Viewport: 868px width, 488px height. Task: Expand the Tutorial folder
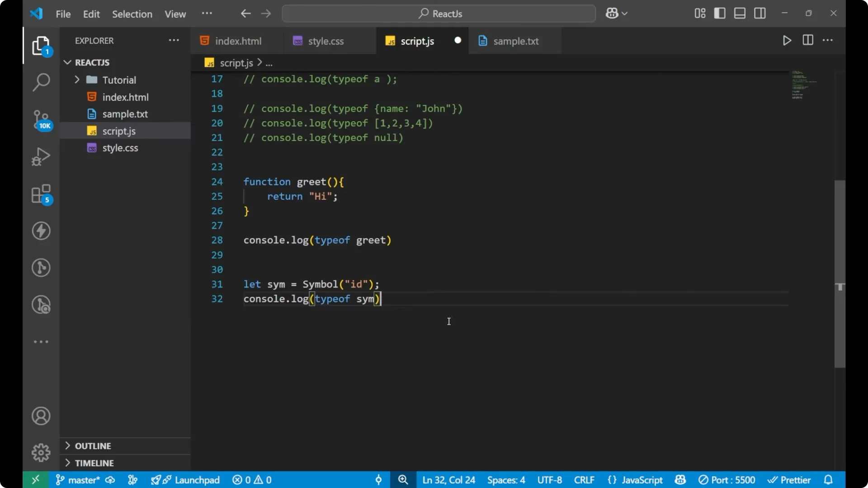coord(77,80)
